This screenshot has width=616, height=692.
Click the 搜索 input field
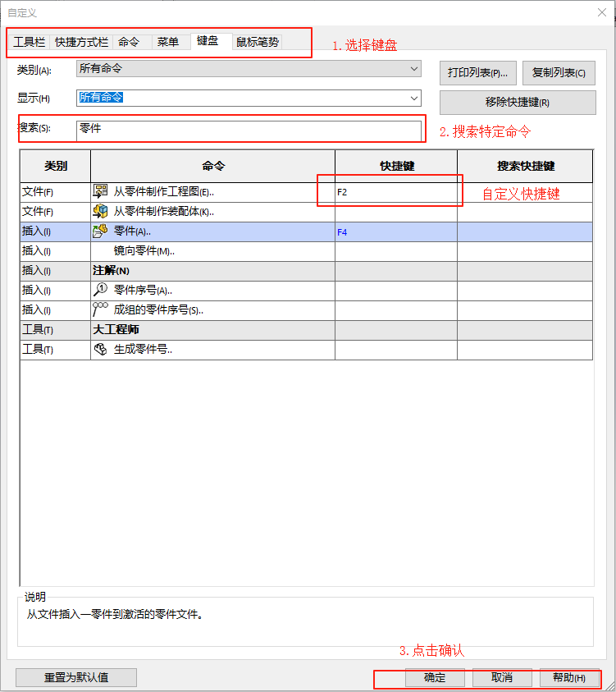(x=249, y=131)
